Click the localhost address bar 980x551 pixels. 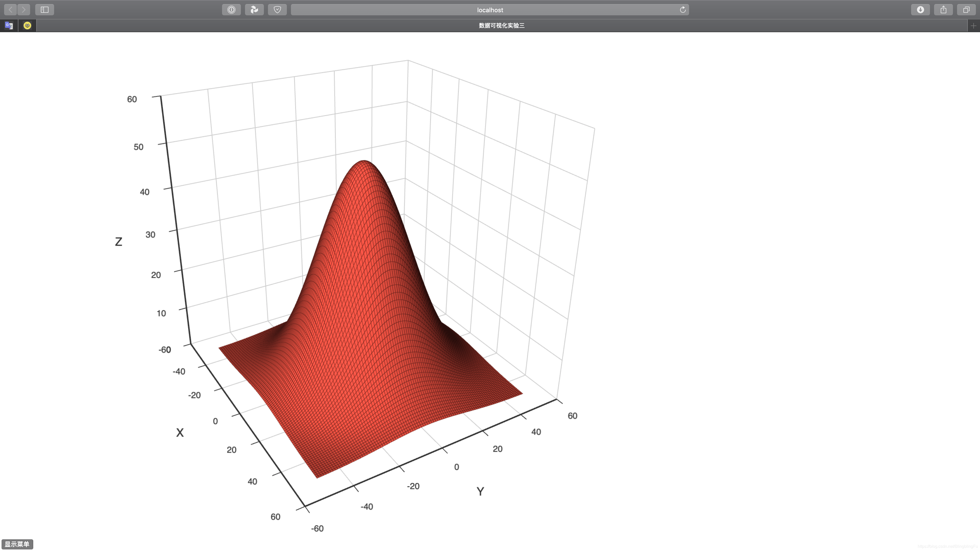click(490, 10)
